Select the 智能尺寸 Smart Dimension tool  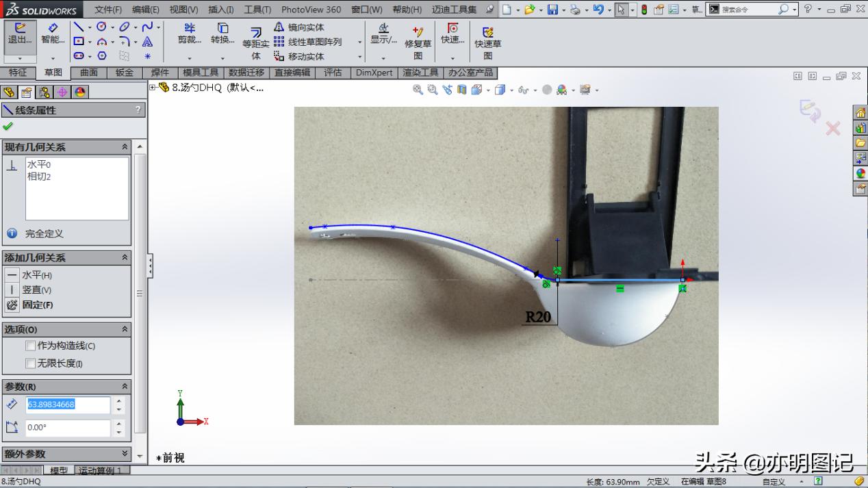[53, 36]
